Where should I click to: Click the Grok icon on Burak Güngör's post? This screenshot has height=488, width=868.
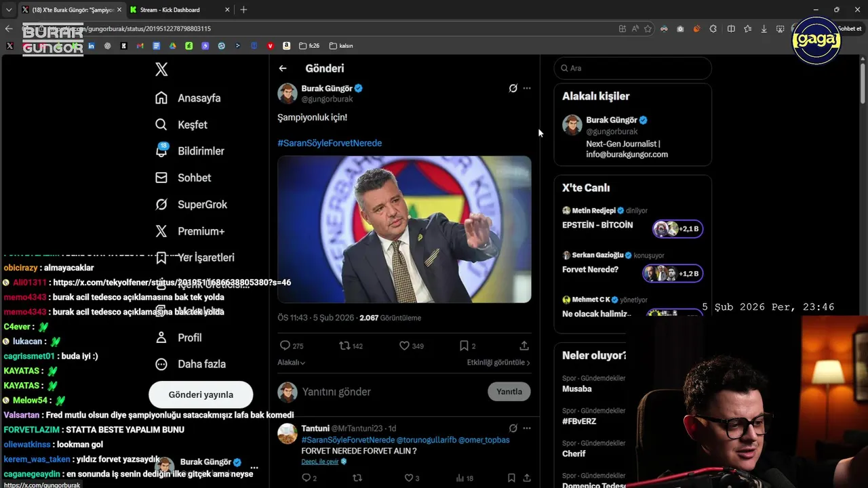coord(513,88)
